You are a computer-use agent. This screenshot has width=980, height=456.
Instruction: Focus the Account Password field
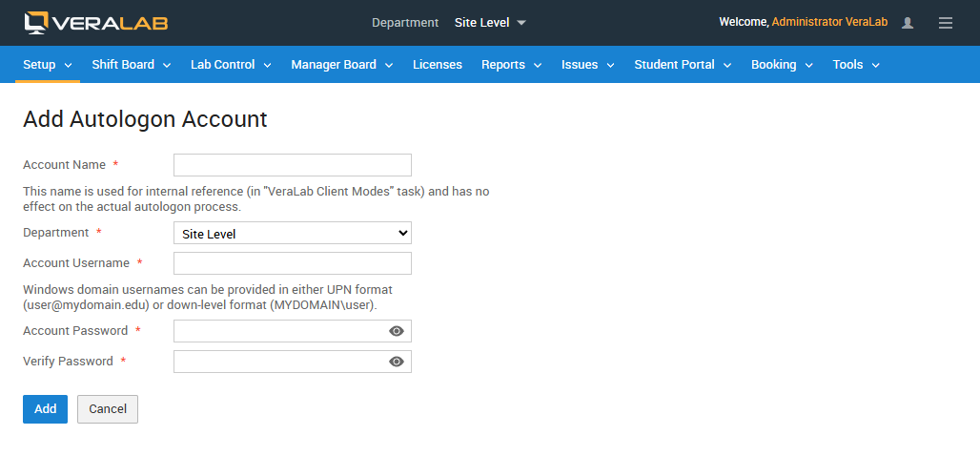pos(293,331)
